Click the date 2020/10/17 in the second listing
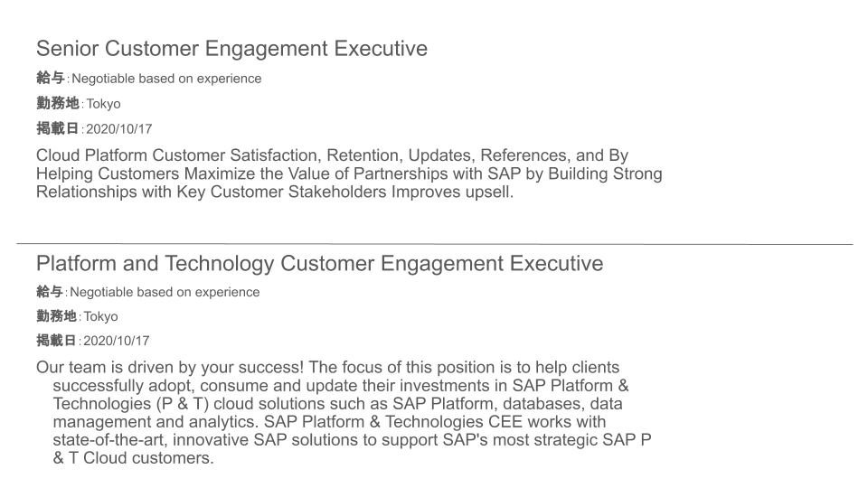868x488 pixels. [117, 341]
